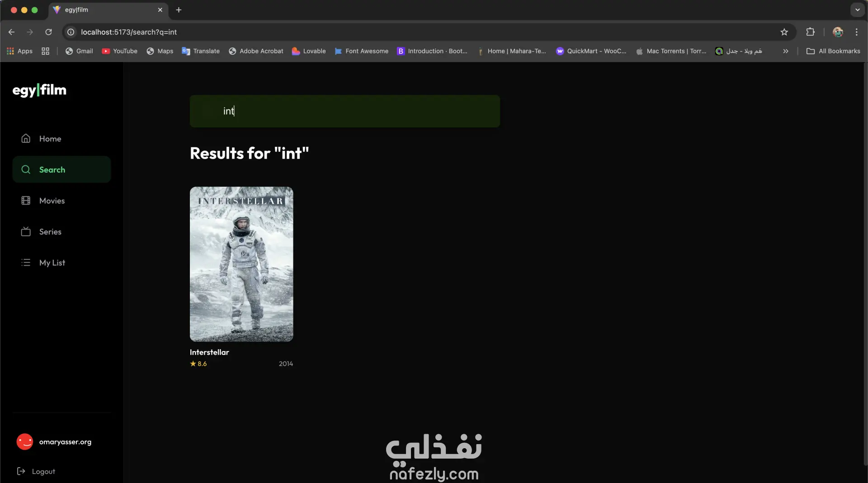Click the Interstellar movie title
868x483 pixels.
point(209,352)
